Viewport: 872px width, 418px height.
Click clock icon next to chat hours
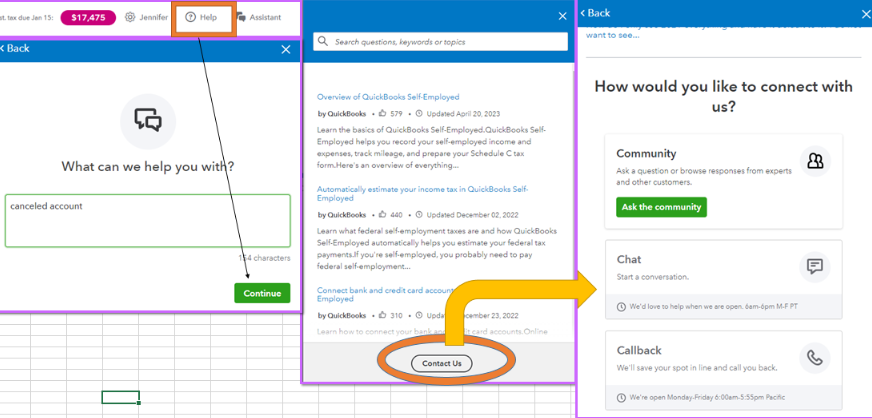[621, 306]
